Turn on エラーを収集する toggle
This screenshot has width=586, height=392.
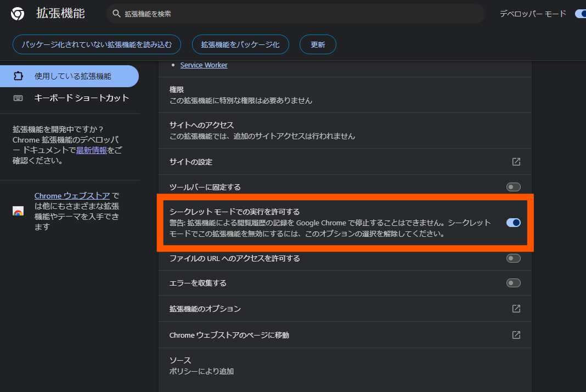pyautogui.click(x=513, y=283)
